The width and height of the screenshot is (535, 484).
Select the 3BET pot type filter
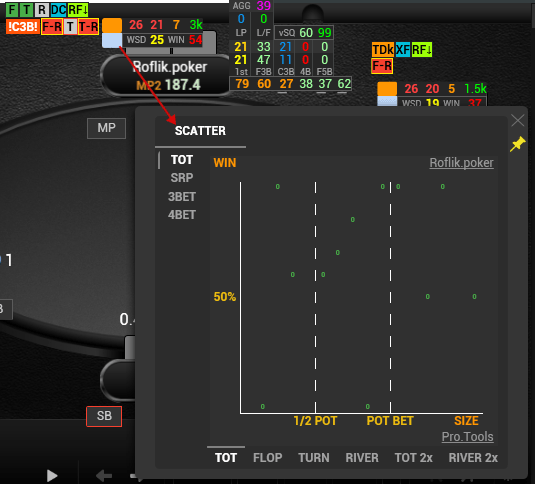(x=182, y=197)
